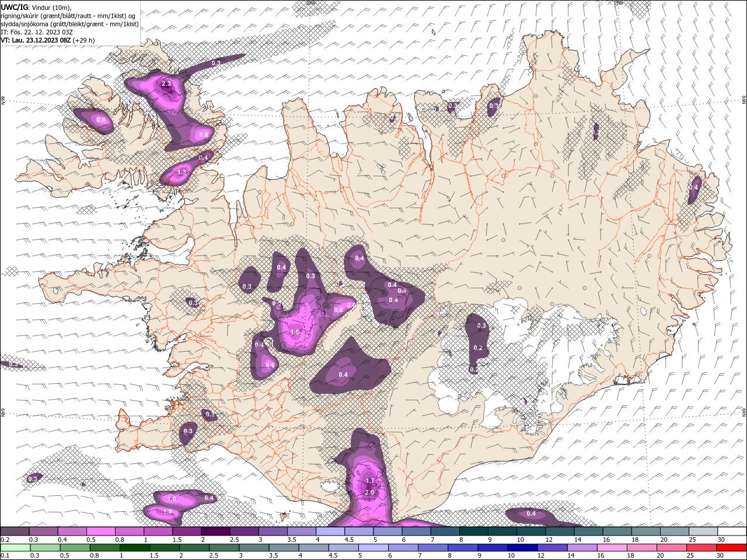Select the white swatch labelled 30 in snow scale
This screenshot has width=747, height=560.
732,531
